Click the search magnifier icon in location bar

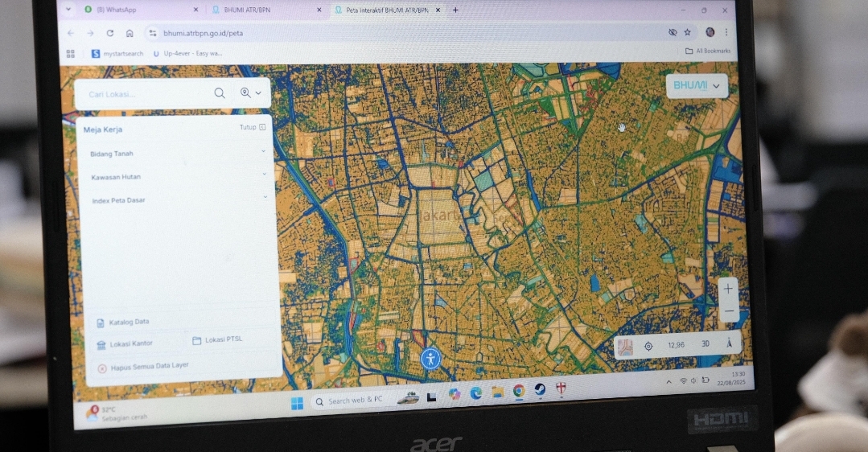(220, 93)
